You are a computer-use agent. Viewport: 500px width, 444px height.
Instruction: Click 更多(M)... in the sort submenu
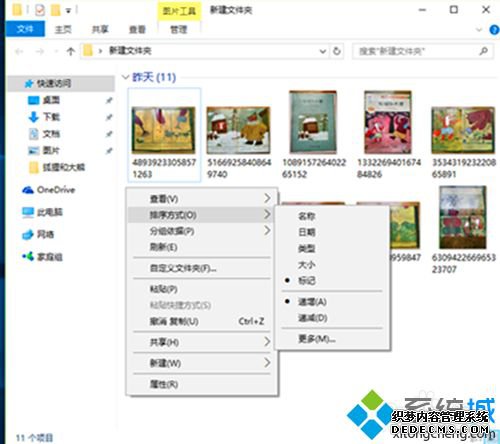tap(317, 339)
